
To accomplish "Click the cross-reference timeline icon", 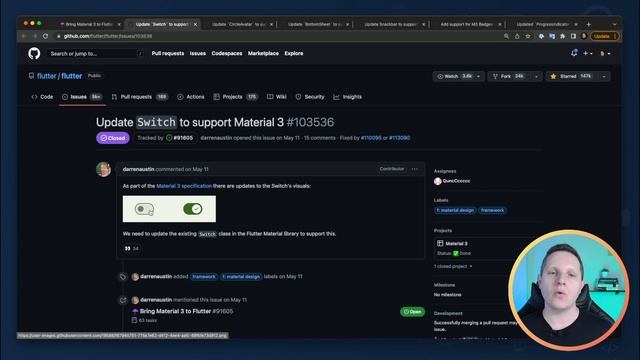I will pyautogui.click(x=123, y=300).
